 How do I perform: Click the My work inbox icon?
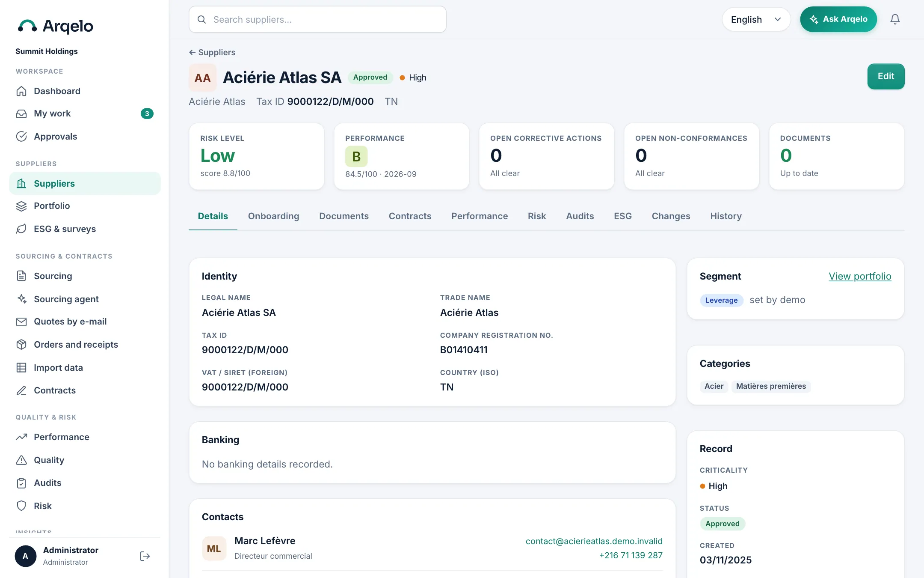click(21, 113)
